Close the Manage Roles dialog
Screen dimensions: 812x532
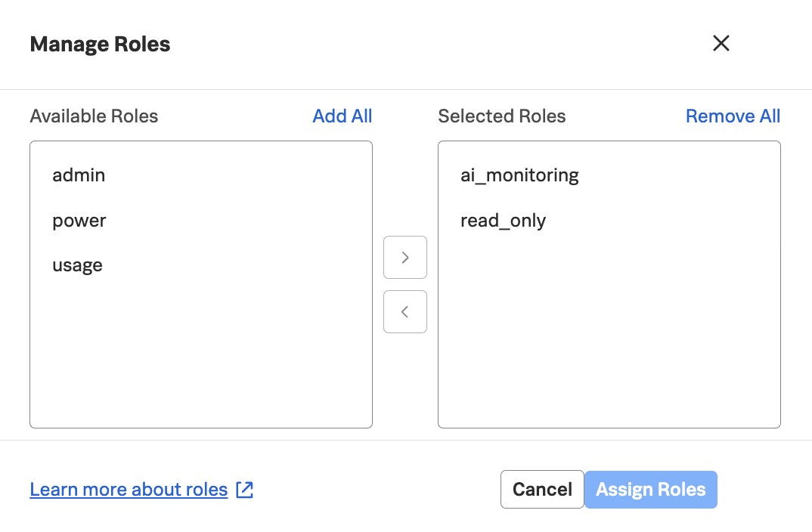(x=721, y=44)
